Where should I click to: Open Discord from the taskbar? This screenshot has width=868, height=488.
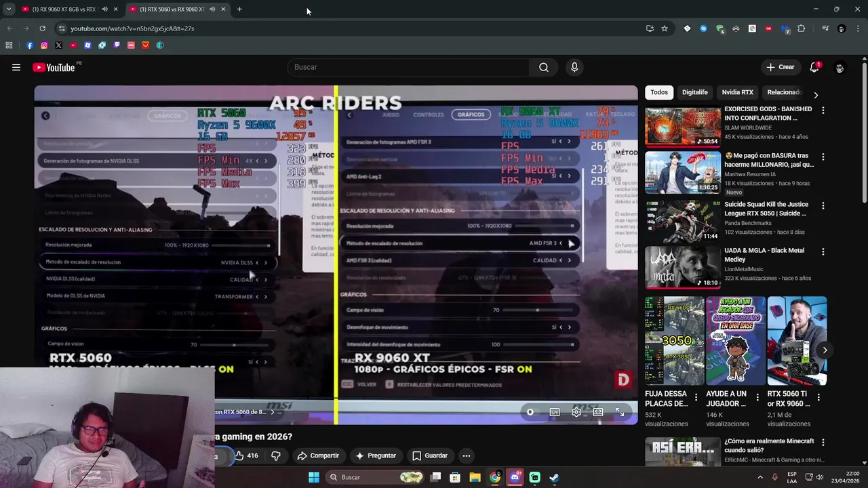click(x=515, y=477)
